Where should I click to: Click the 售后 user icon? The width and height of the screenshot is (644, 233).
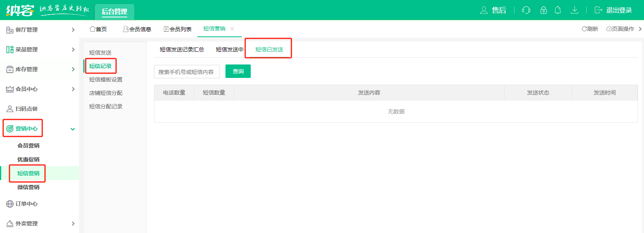[x=484, y=10]
